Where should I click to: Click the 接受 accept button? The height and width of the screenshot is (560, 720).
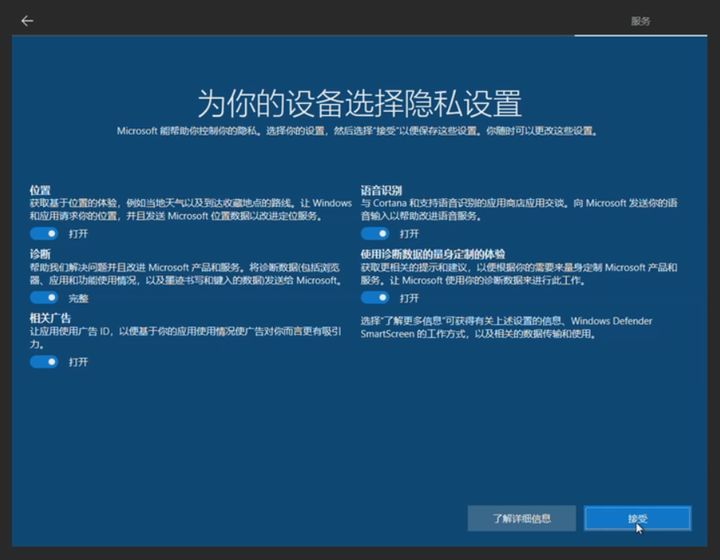pos(637,518)
